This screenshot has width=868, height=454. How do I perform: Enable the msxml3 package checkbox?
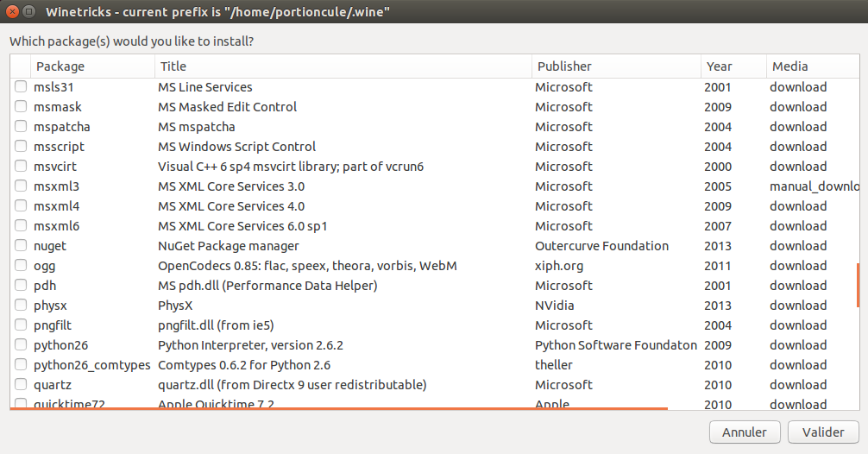(21, 186)
